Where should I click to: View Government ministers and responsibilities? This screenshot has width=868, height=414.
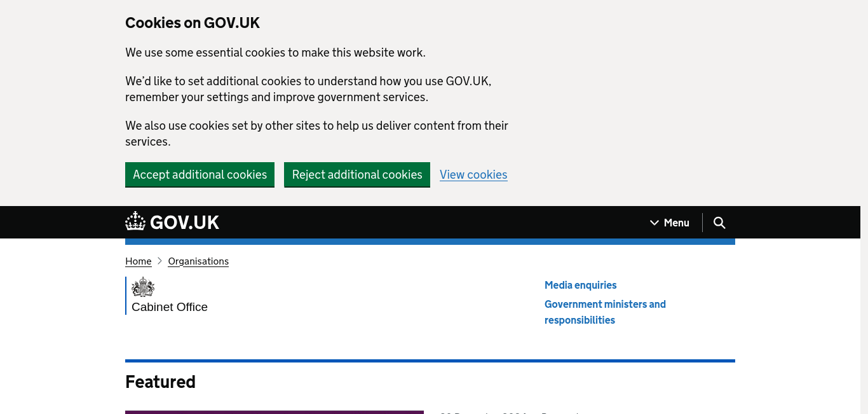605,312
